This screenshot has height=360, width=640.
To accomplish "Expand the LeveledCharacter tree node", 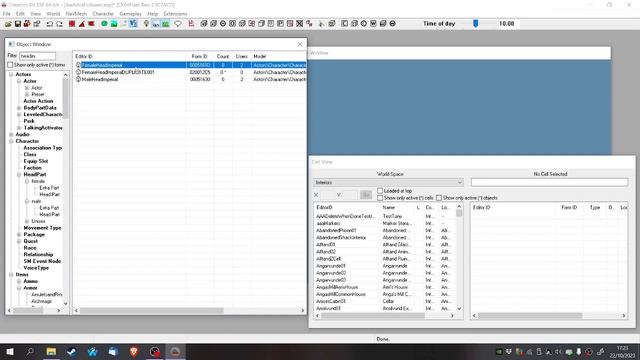I will tap(19, 115).
